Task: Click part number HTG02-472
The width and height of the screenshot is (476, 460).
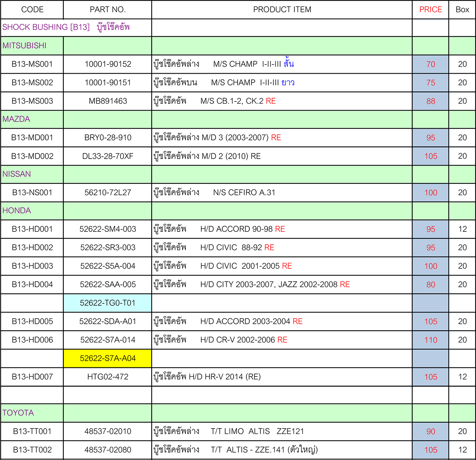Action: point(108,376)
